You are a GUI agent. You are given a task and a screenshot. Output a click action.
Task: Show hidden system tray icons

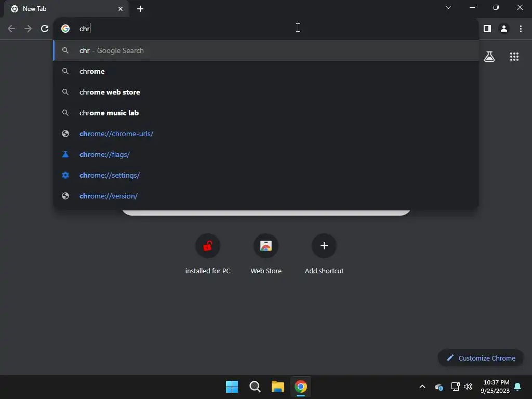point(422,387)
